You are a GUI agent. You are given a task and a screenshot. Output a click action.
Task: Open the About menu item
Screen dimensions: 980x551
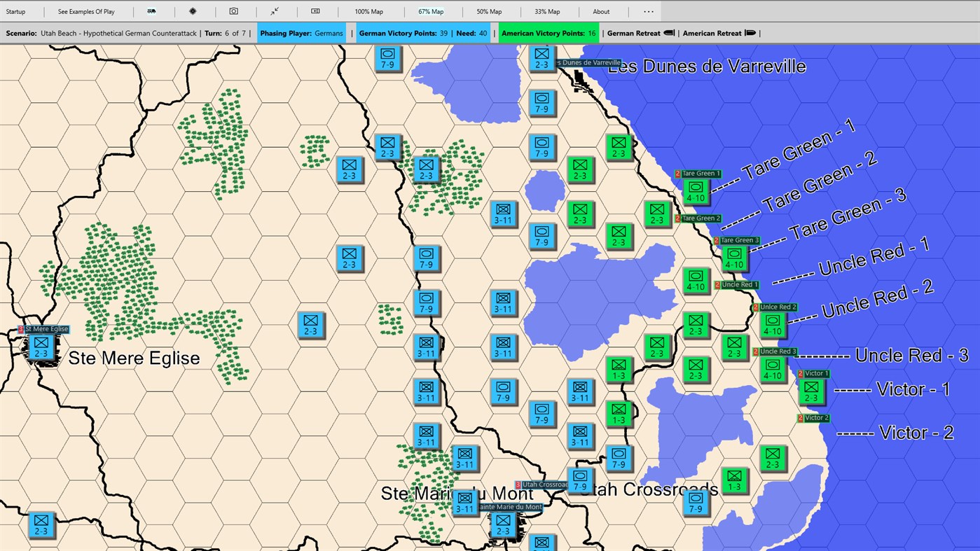point(601,11)
